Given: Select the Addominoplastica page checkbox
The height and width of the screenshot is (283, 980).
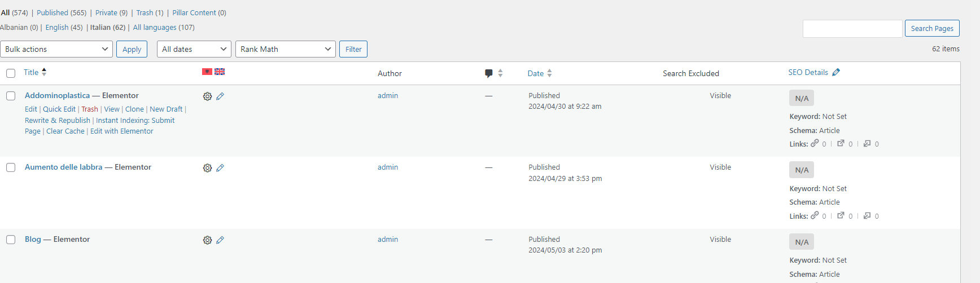Looking at the screenshot, I should [x=11, y=96].
